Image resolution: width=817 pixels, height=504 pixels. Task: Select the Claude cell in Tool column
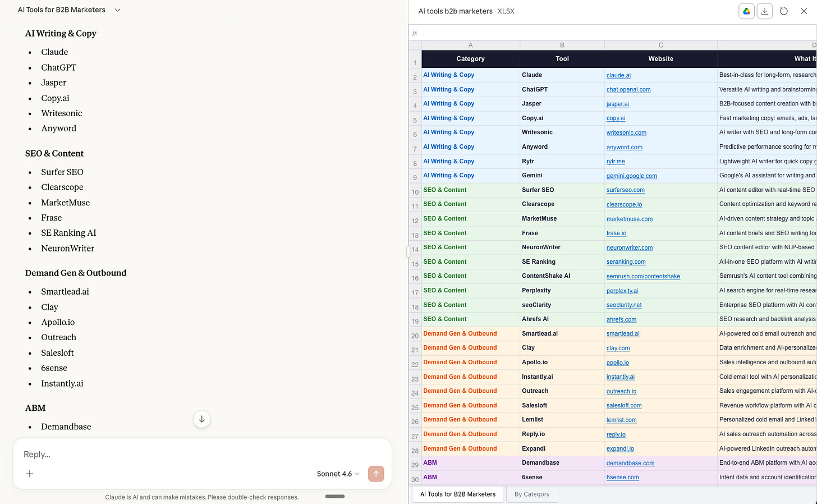pyautogui.click(x=562, y=75)
